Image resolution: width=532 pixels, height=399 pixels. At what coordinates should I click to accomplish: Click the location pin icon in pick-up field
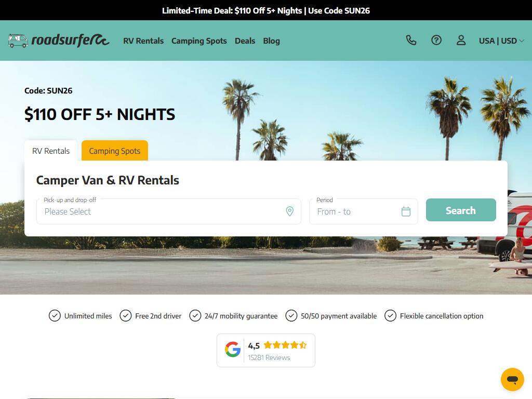coord(289,211)
